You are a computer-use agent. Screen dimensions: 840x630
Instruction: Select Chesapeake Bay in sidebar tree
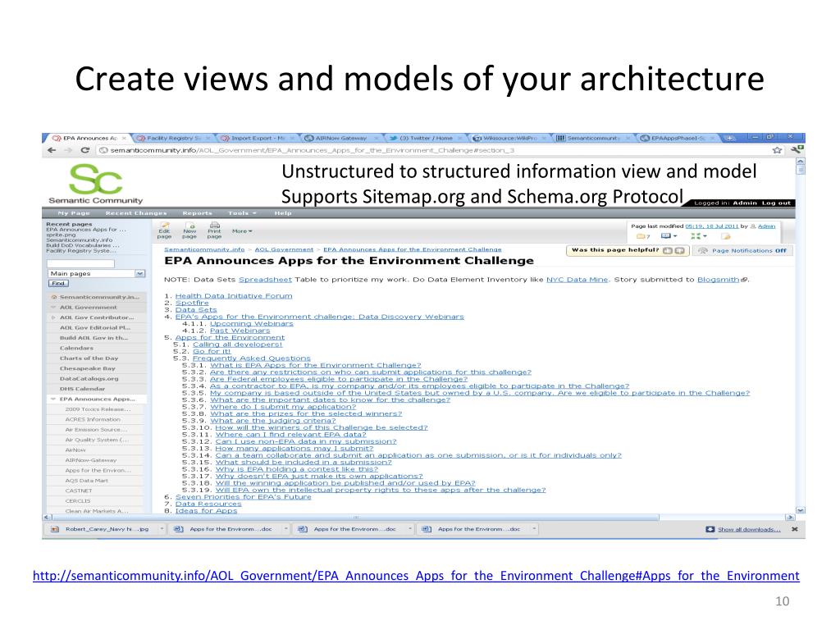tap(87, 368)
